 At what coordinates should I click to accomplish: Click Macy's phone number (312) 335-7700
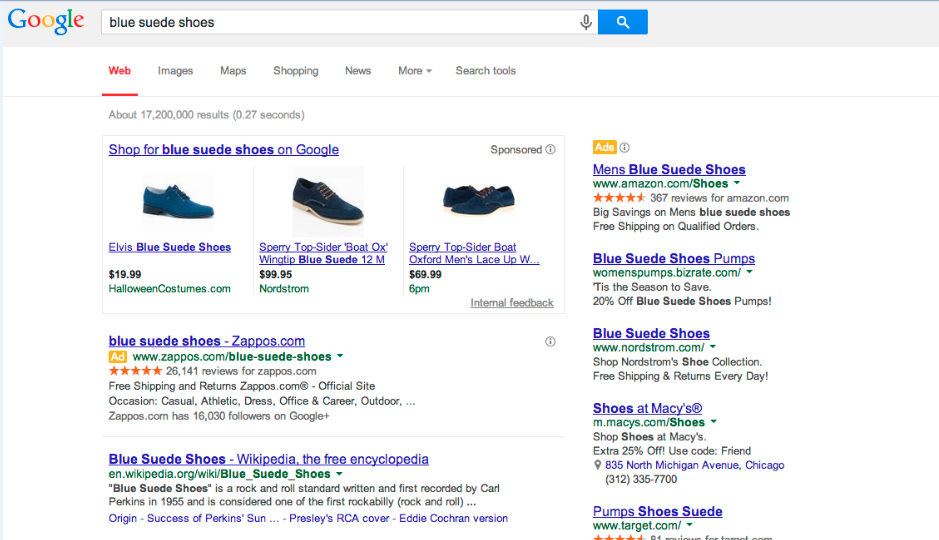tap(641, 480)
